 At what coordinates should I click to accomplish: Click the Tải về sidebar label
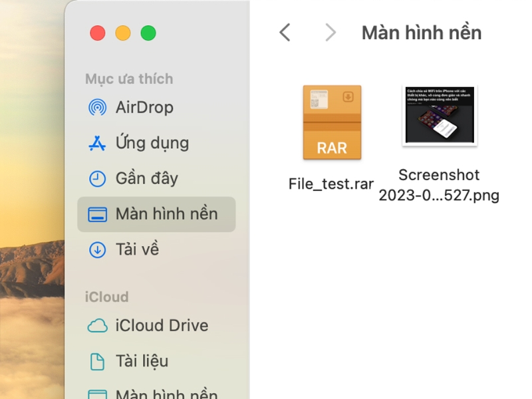(x=137, y=249)
